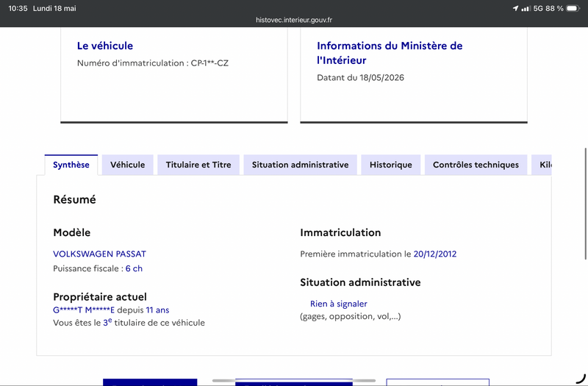Select the Situation administrative tab
Viewport: 588px width, 386px height.
[x=300, y=165]
